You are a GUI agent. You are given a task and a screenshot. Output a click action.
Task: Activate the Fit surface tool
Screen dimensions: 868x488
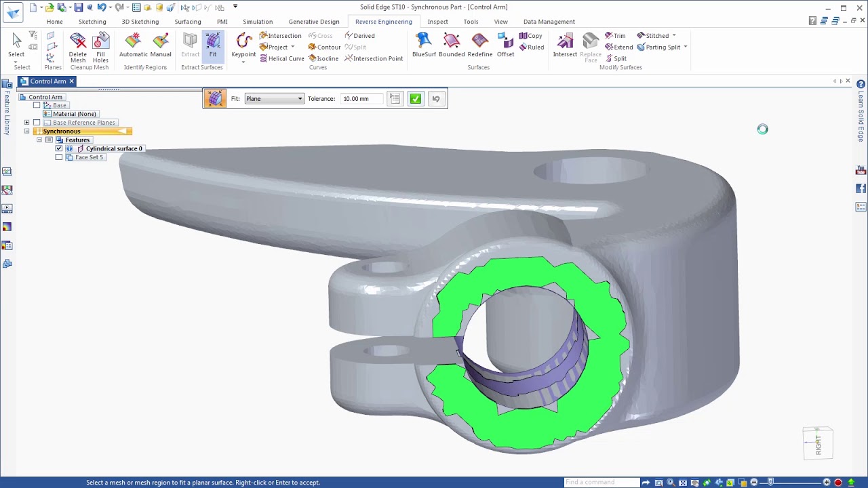[213, 45]
